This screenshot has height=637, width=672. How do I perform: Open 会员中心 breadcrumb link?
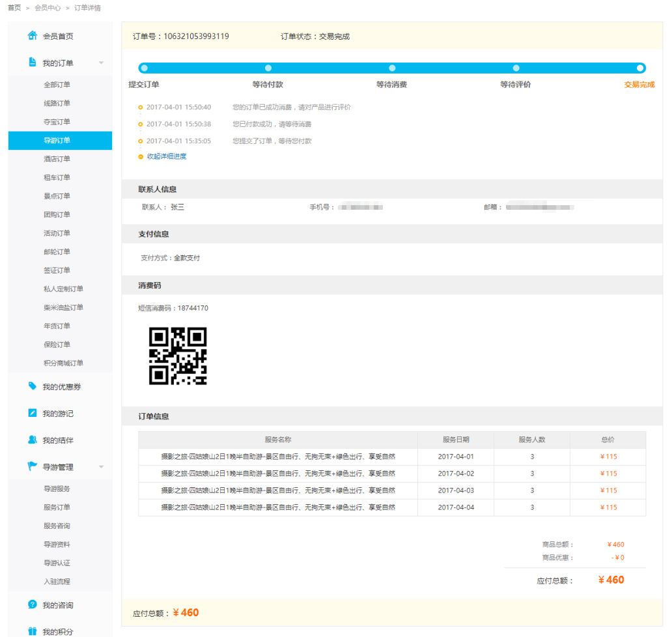[x=48, y=8]
